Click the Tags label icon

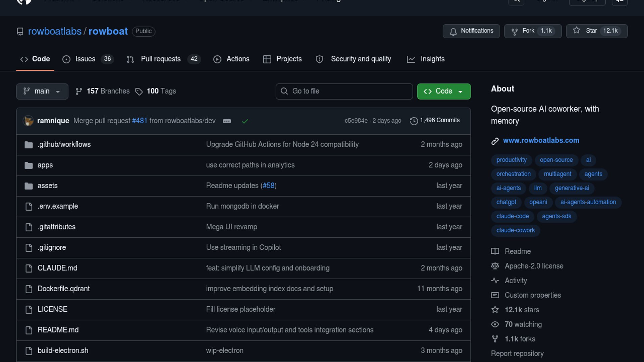click(x=139, y=92)
